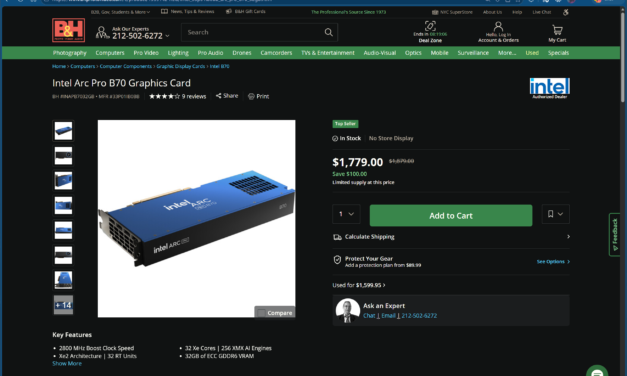Viewport: 627px width, 376px height.
Task: Click NYC SuperStore link
Action: tap(452, 12)
